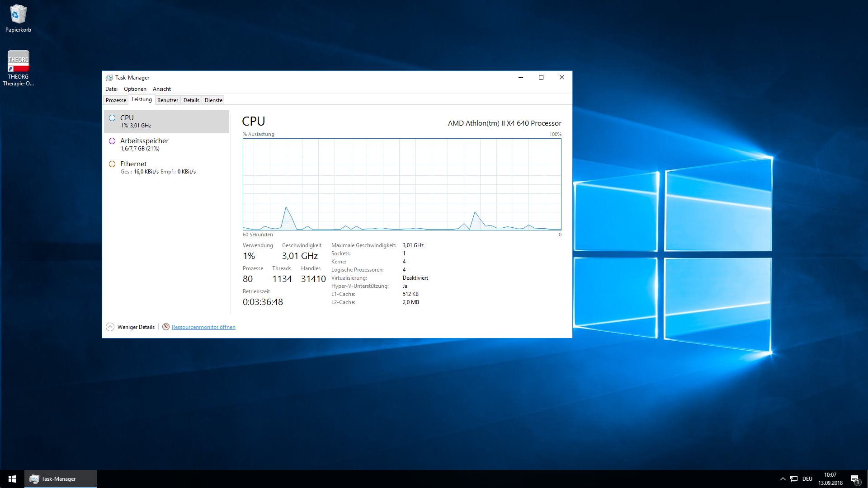Open the Ansicht menu
The image size is (868, 488).
162,89
